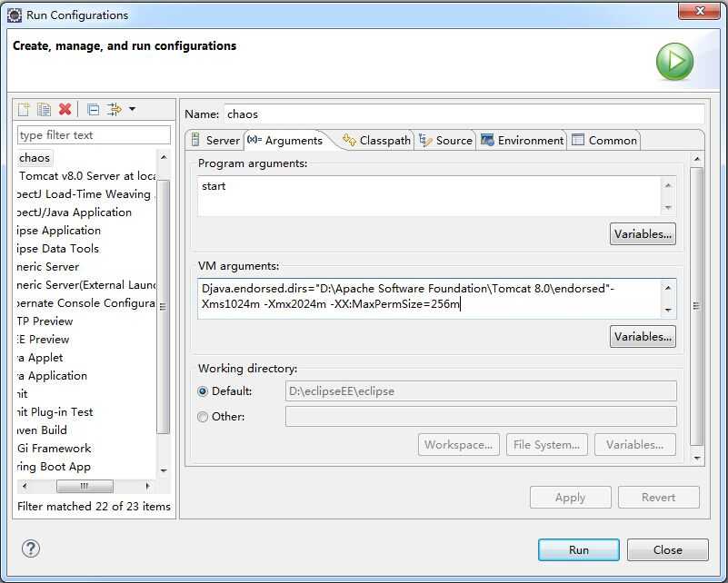Viewport: 728px width, 583px height.
Task: Close the Run Configurations window
Action: pos(700,11)
